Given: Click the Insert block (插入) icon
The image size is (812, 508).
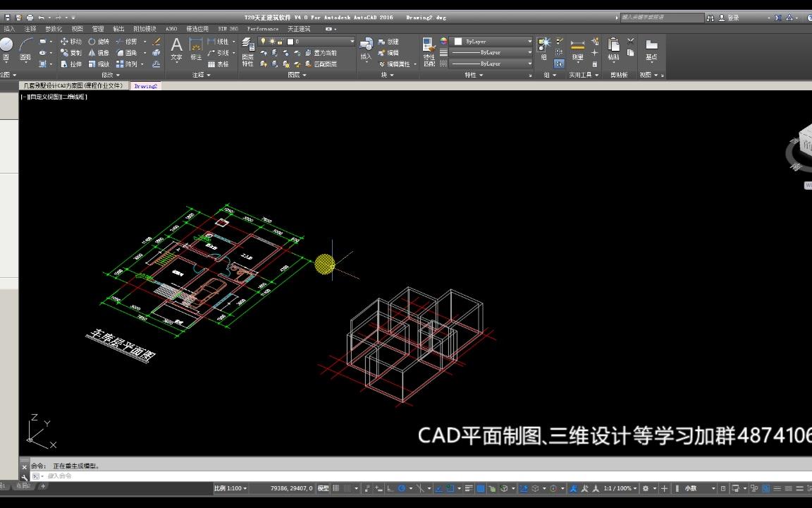Looking at the screenshot, I should click(x=367, y=49).
